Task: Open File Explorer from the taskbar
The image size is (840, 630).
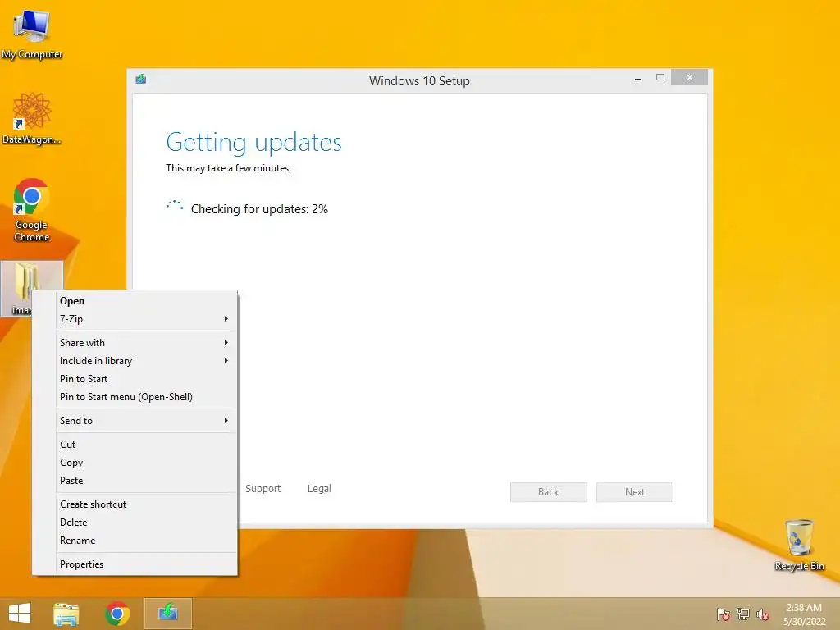Action: (66, 614)
